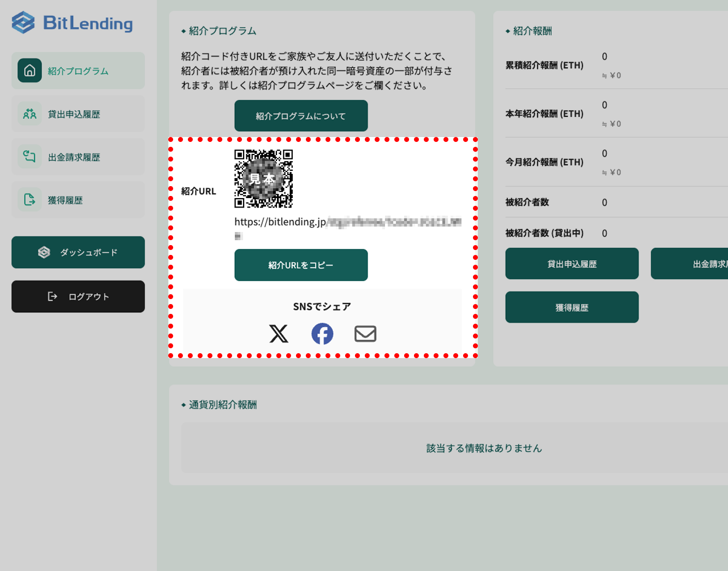
Task: Click the partially visible 出金請求 button
Action: click(x=689, y=264)
